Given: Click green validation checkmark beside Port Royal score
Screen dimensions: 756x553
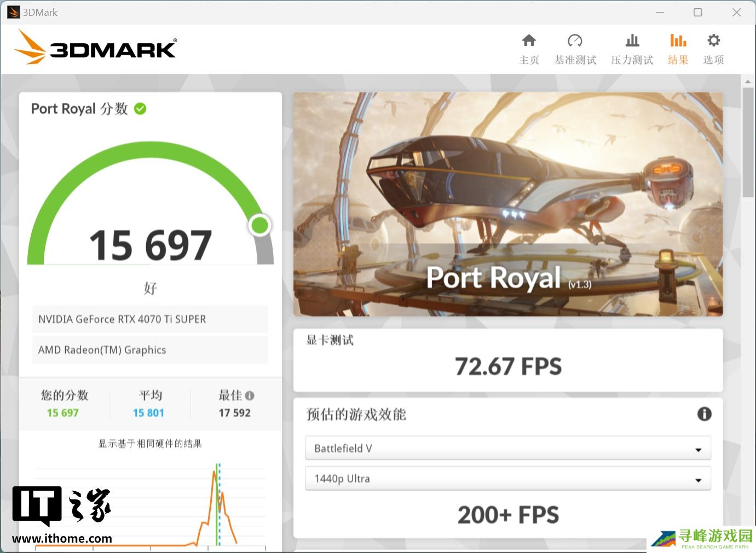Looking at the screenshot, I should pos(140,109).
